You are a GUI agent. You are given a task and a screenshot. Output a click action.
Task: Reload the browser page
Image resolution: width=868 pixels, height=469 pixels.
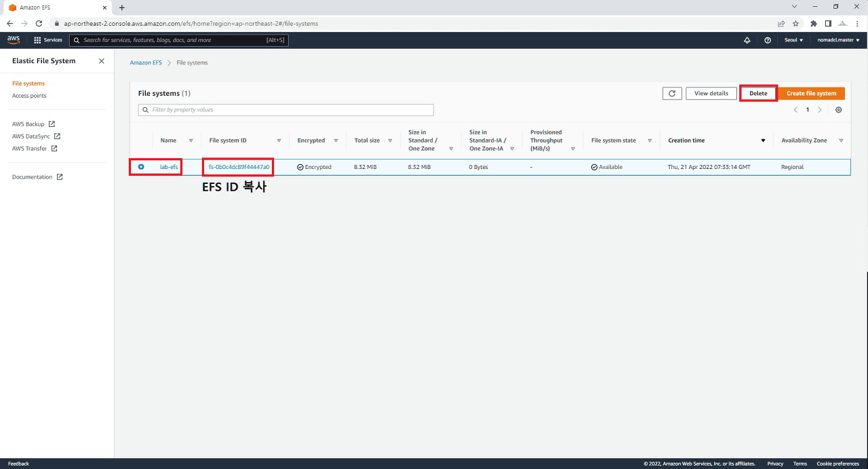point(39,23)
